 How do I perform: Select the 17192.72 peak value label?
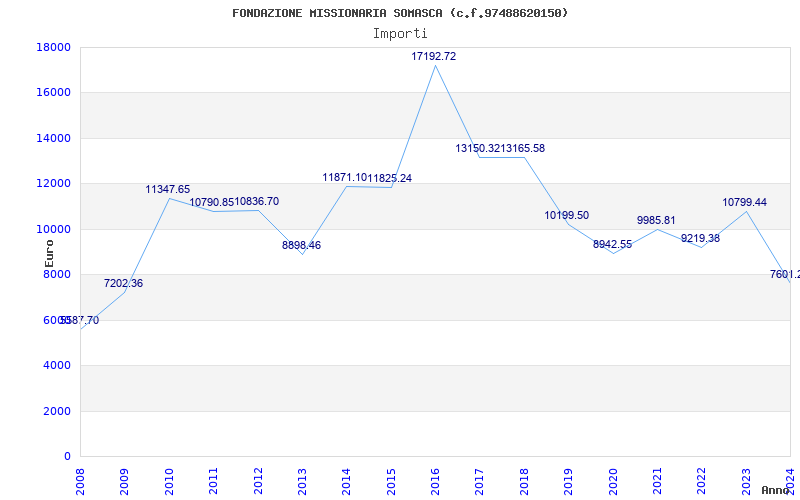coord(434,57)
